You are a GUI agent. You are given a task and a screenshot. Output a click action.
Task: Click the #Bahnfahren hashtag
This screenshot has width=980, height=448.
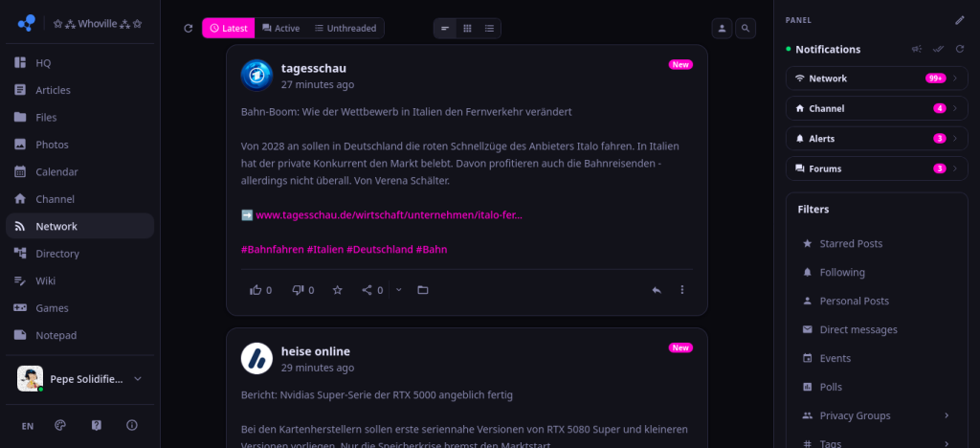pos(272,249)
